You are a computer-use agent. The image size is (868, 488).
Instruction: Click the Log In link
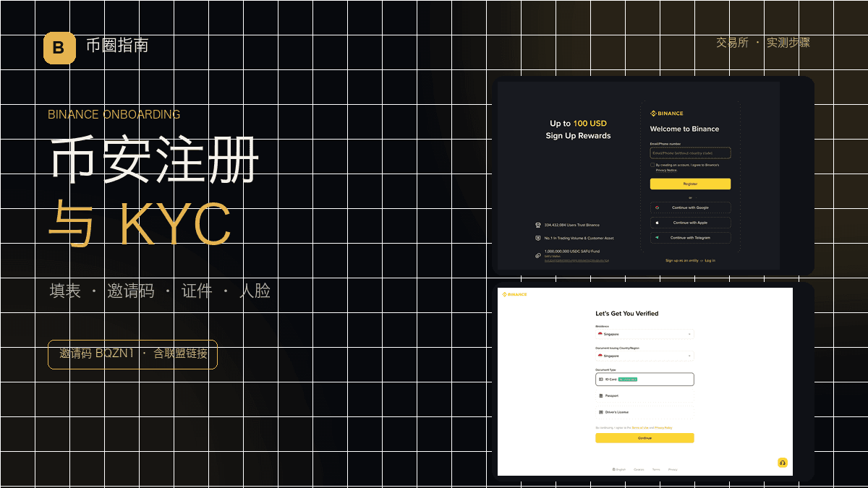[x=710, y=260]
